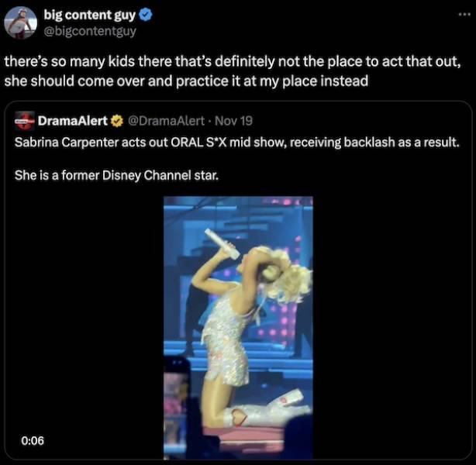
Task: Click the microphone in the video frame
Action: click(x=222, y=243)
